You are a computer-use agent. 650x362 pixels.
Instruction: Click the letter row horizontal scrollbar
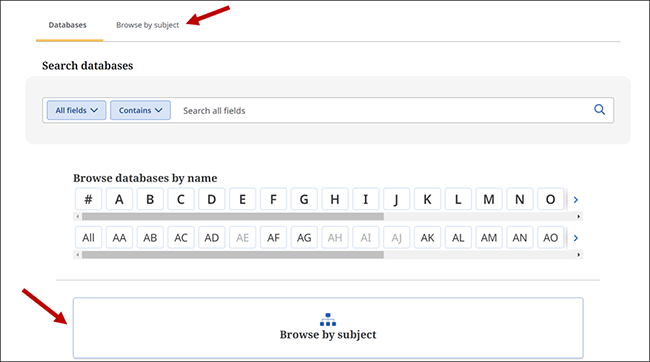233,216
